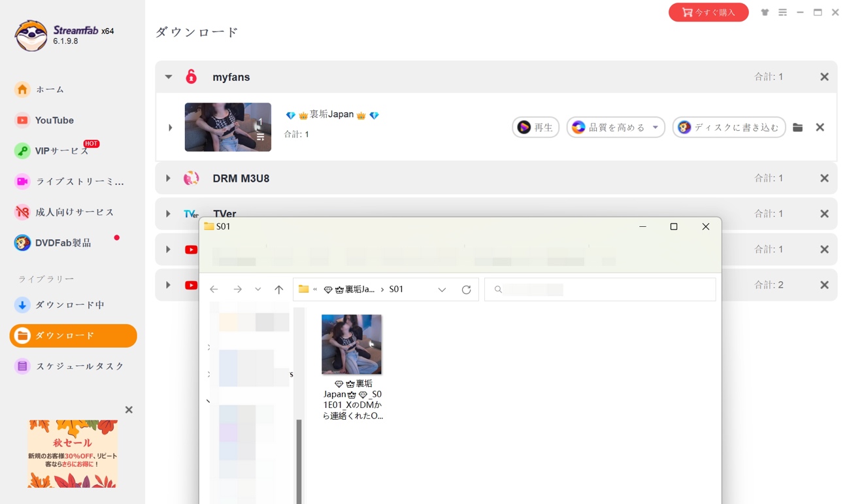Open the skin shirt icon in title bar

tap(765, 12)
